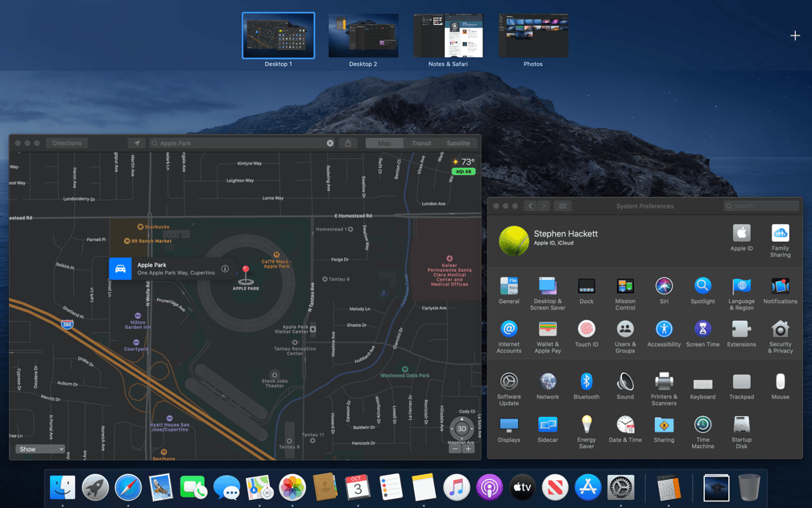Open Directions in Maps
Screen dimensions: 812x508
[67, 143]
